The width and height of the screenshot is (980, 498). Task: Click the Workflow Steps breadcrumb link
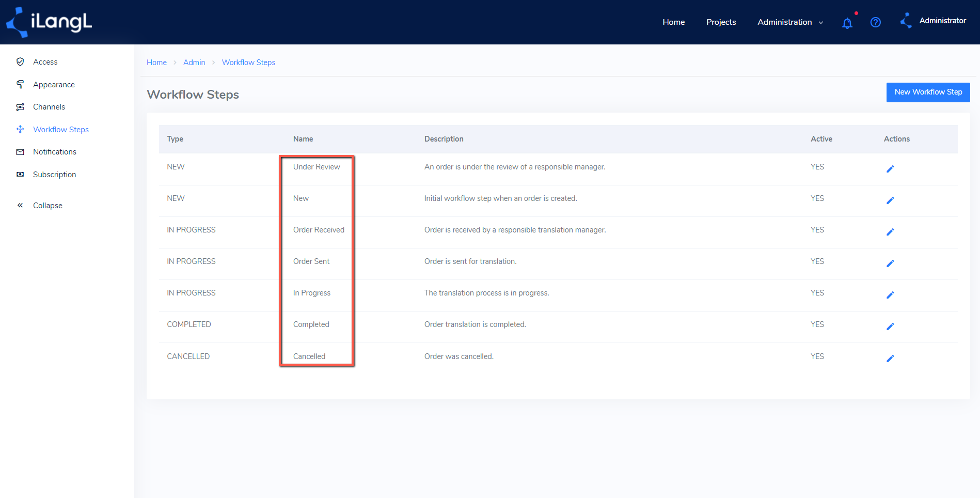point(248,63)
